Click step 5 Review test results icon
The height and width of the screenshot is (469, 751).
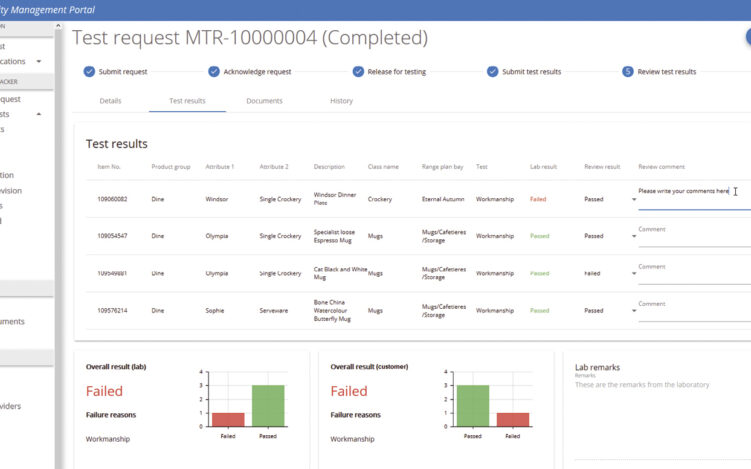click(628, 72)
